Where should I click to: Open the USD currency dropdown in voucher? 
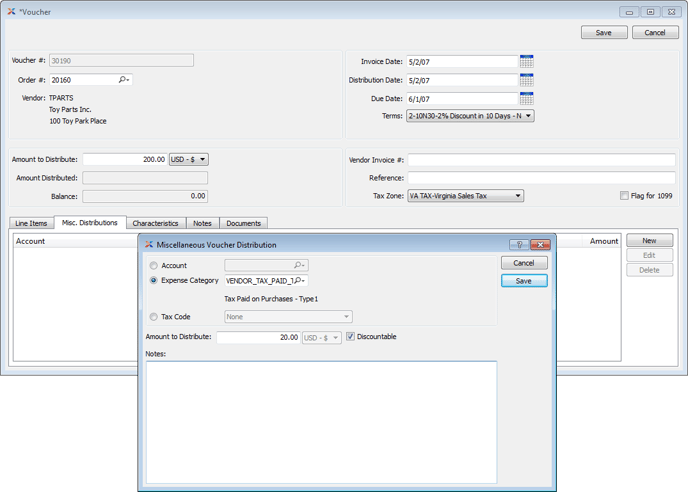(189, 159)
